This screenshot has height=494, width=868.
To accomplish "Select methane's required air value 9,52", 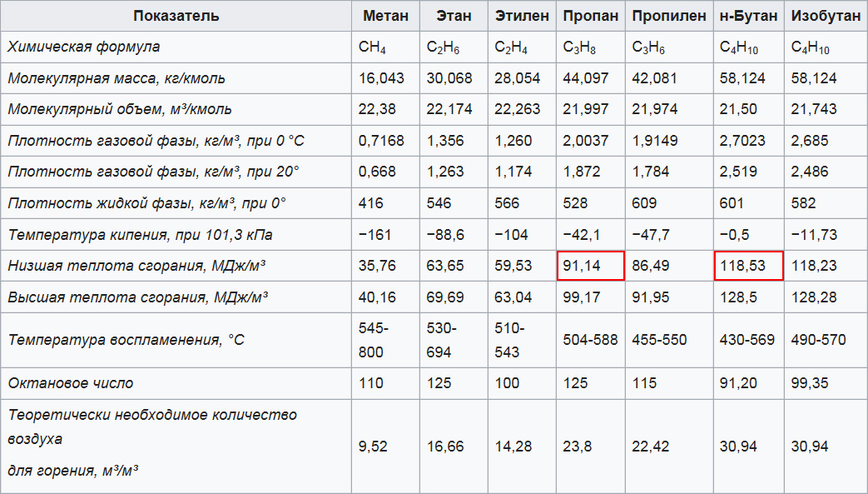I will point(373,447).
